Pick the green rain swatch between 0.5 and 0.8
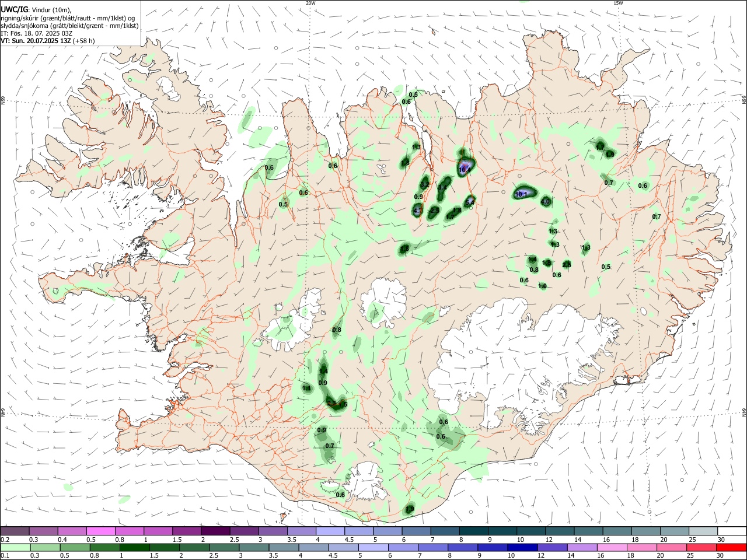This screenshot has width=747, height=560. pyautogui.click(x=75, y=548)
